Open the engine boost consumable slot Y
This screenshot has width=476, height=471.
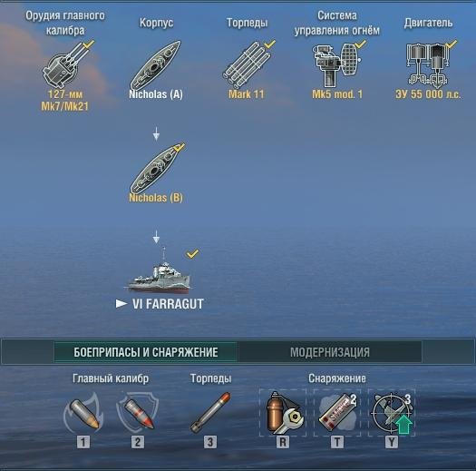point(392,413)
